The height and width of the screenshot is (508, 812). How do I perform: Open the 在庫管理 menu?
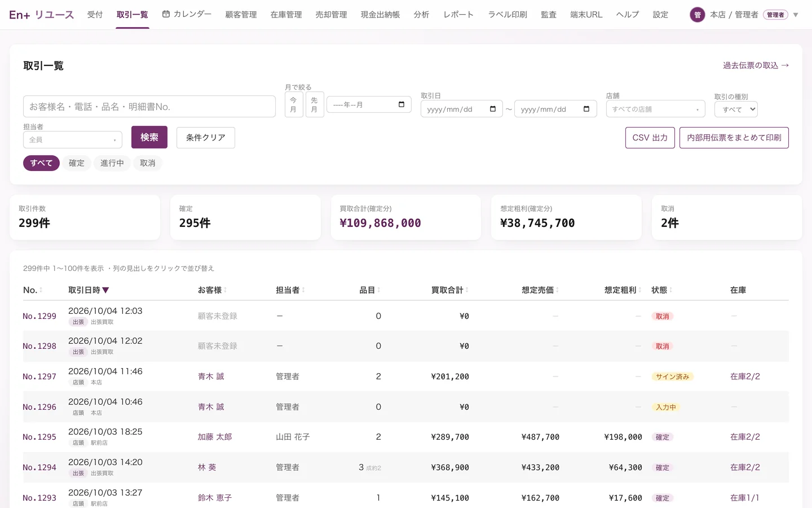[286, 15]
